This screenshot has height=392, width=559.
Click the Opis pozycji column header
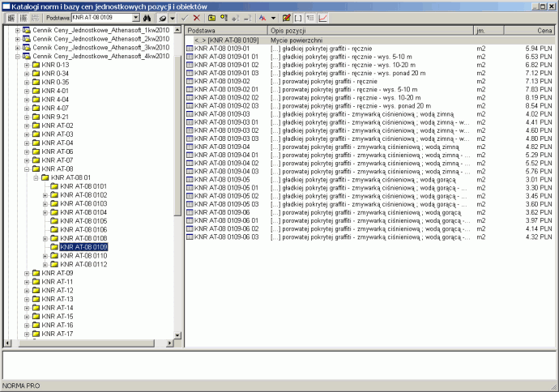pyautogui.click(x=369, y=30)
